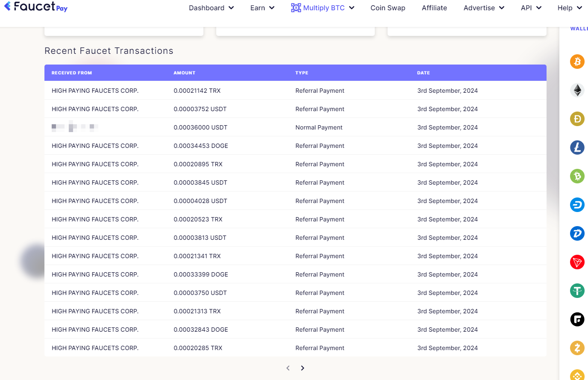Select the 0.00032843 DOGE amount cell
Viewport: 588px width, 380px height.
click(201, 330)
